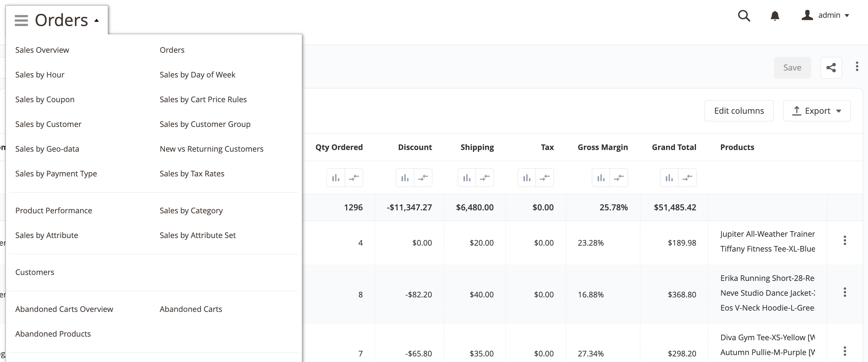
Task: Open Abandoned Carts Overview report
Action: 64,309
